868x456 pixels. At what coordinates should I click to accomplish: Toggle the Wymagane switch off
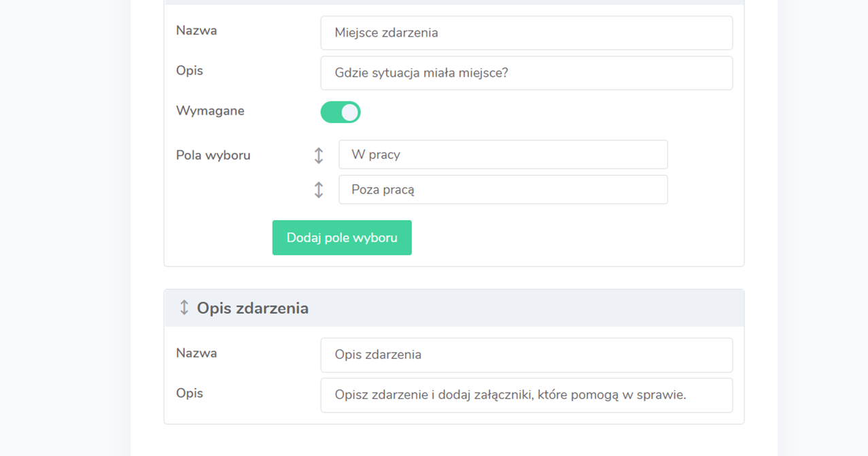[341, 112]
